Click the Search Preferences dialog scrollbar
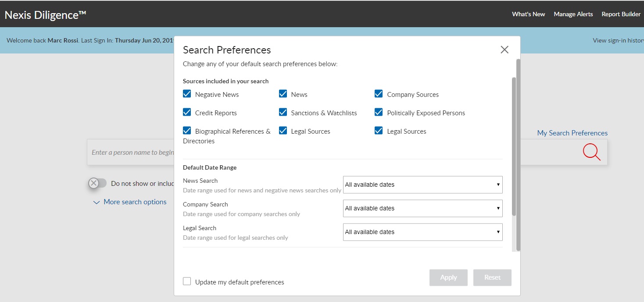Viewport: 644px width, 302px height. coord(518,156)
